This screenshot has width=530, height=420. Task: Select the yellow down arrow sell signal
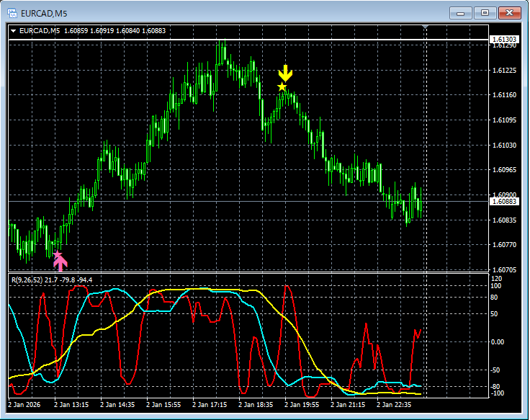pos(285,73)
